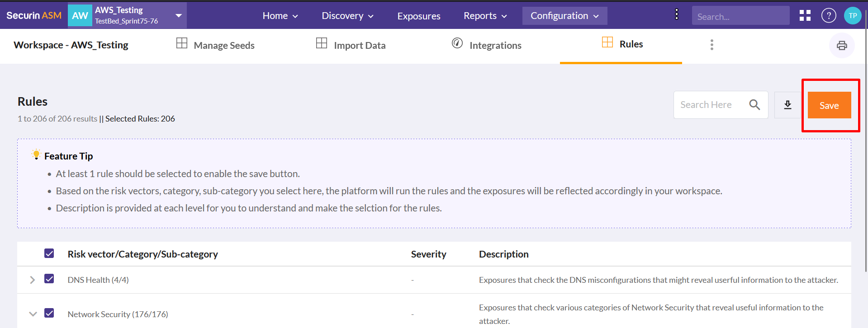Click the Save button
Screen dimensions: 868x328
click(830, 105)
